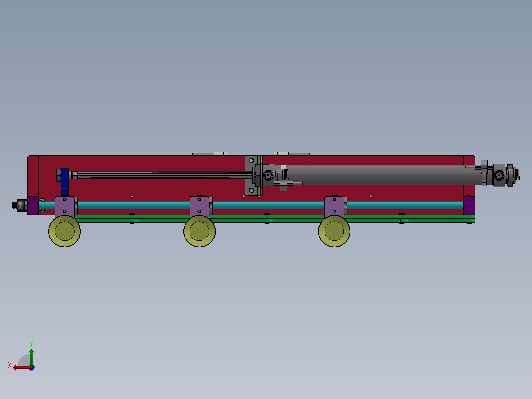
Task: Select the left purple bearing block
Action: coord(65,206)
